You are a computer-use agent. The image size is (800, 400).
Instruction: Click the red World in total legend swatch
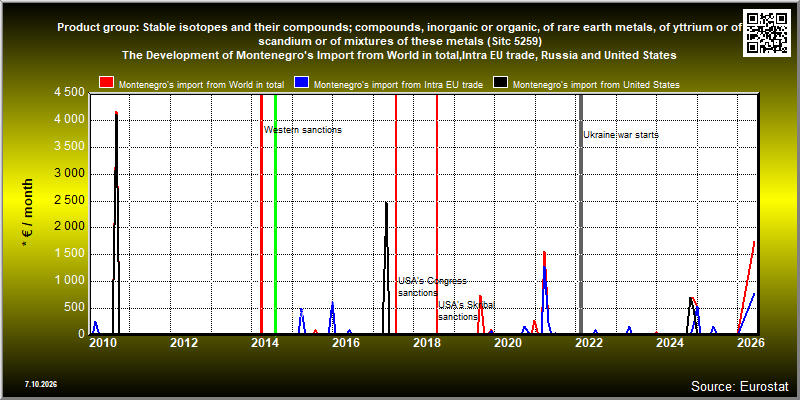coord(107,84)
